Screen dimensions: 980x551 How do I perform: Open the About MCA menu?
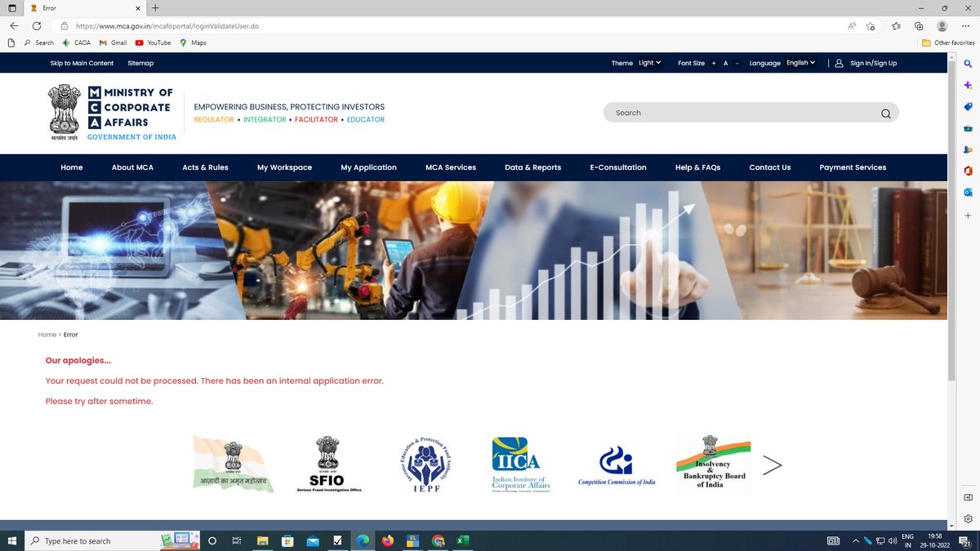click(132, 167)
